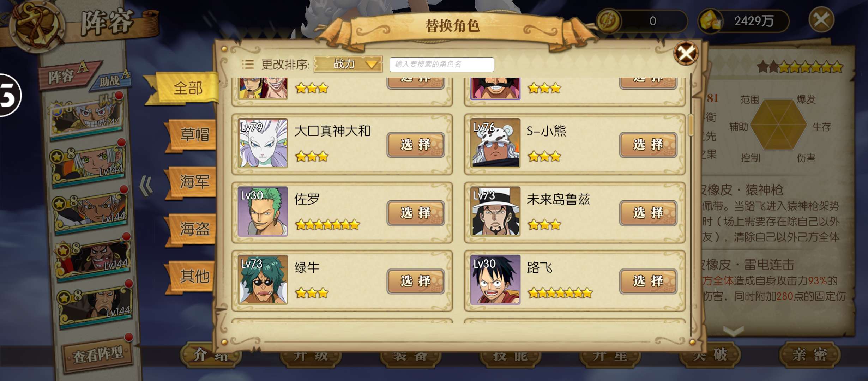Choose 大口真神大和 with its 选择 button
The width and height of the screenshot is (868, 381).
point(416,145)
